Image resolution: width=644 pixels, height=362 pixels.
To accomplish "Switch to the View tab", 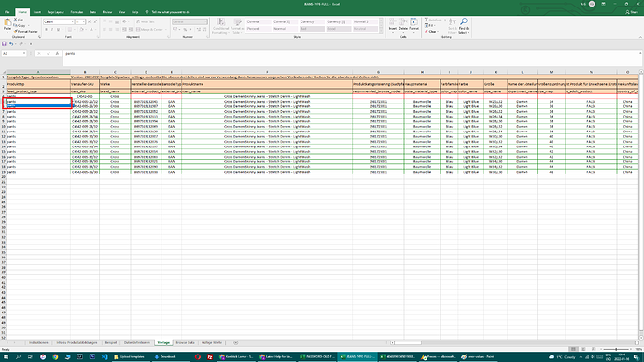I will [121, 12].
